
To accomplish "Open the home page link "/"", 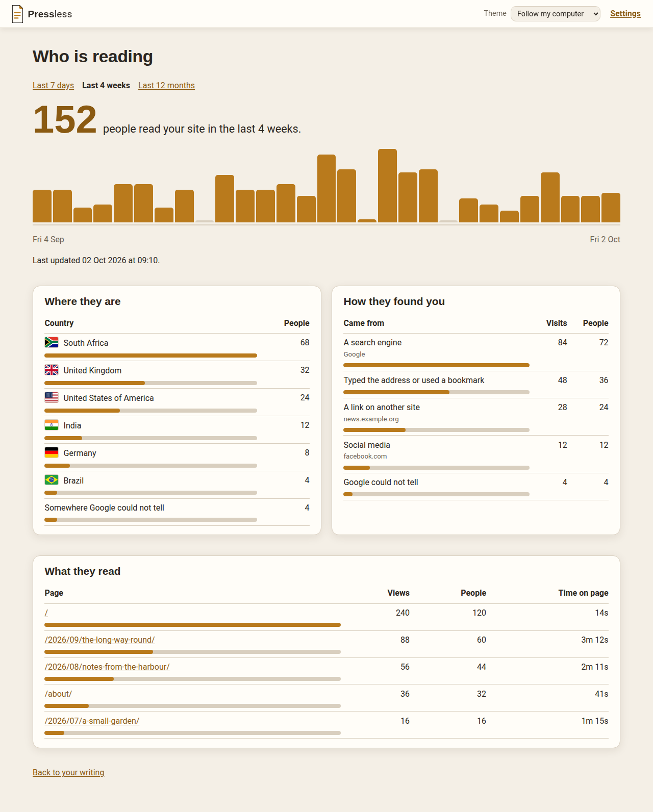I will tap(46, 613).
